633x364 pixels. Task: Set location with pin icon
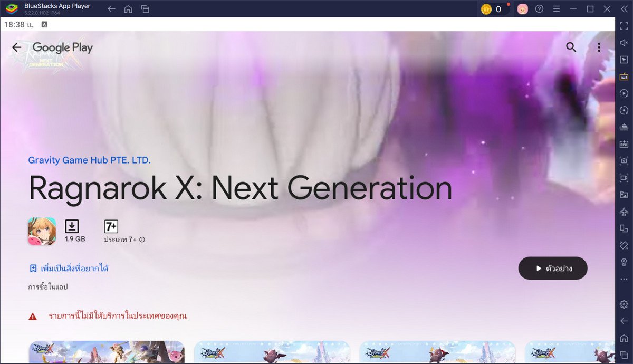tap(624, 262)
